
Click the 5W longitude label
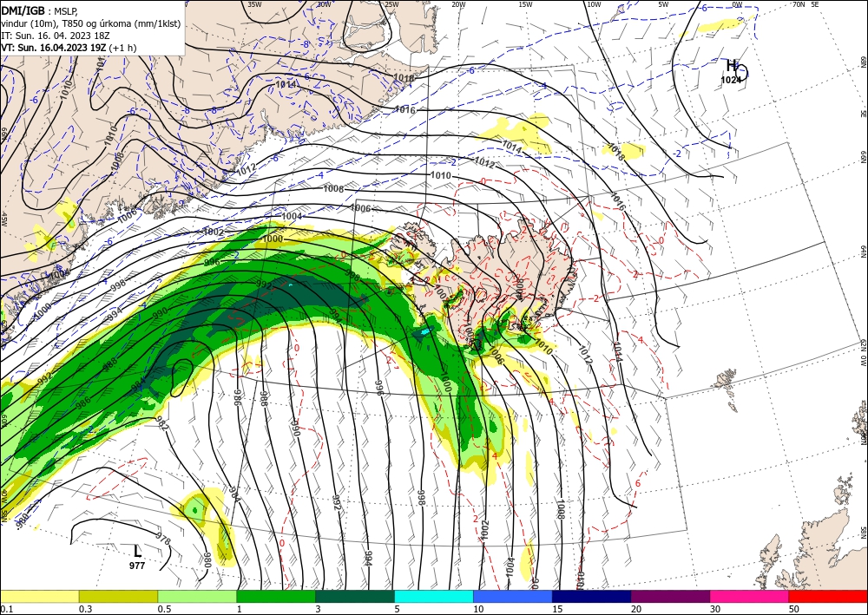click(x=664, y=4)
